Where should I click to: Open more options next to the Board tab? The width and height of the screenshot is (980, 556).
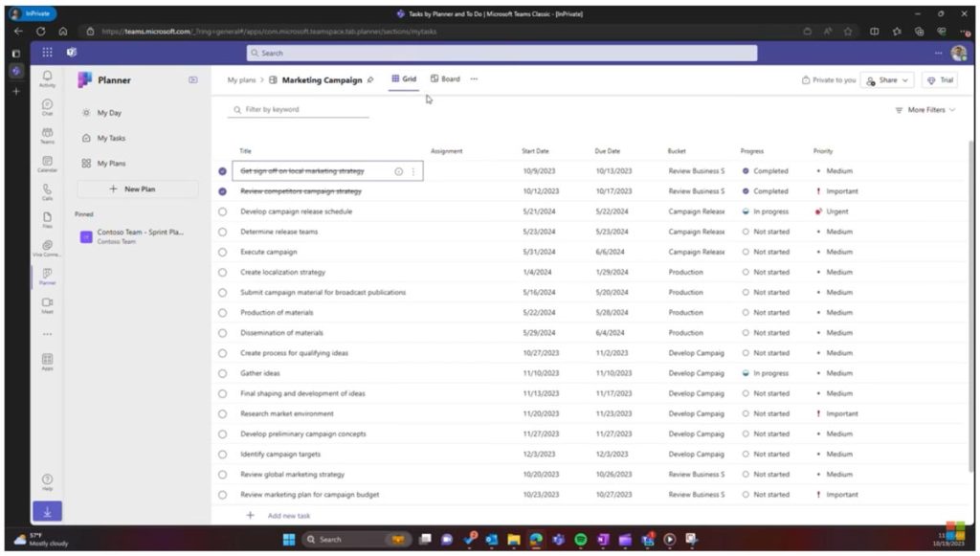point(473,79)
